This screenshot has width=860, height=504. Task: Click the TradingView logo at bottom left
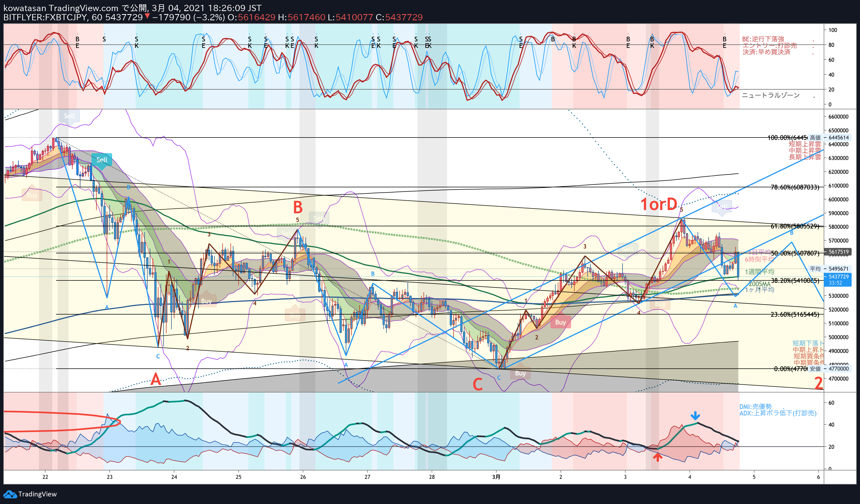30,494
